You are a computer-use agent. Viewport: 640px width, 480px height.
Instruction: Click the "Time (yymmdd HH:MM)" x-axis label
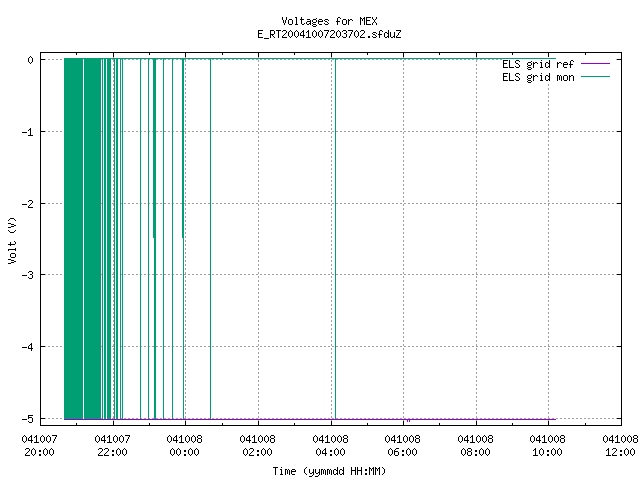click(x=329, y=471)
